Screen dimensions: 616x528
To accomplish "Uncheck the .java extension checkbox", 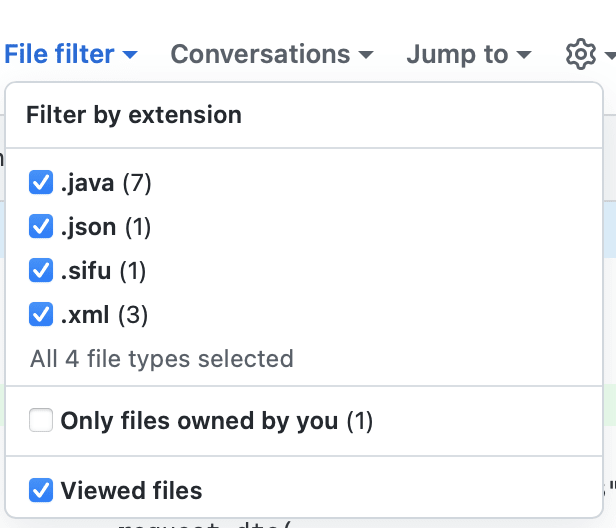I will 41,182.
